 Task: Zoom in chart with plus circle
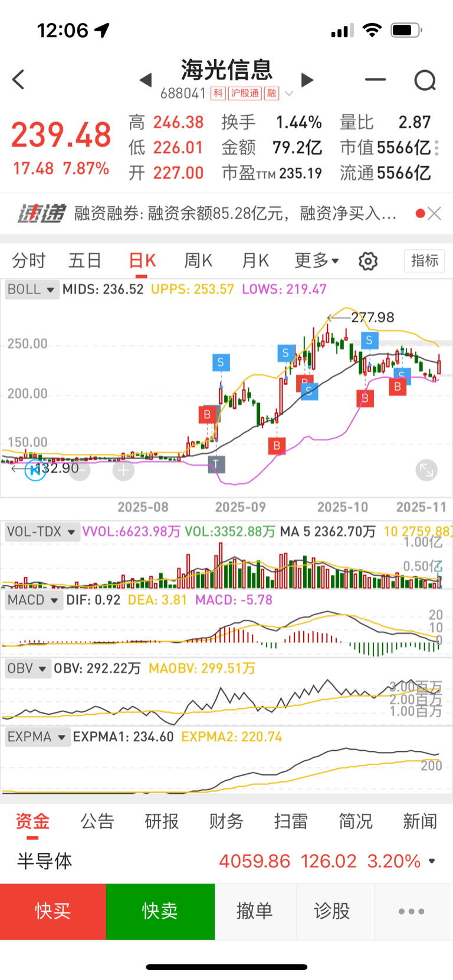(x=123, y=470)
